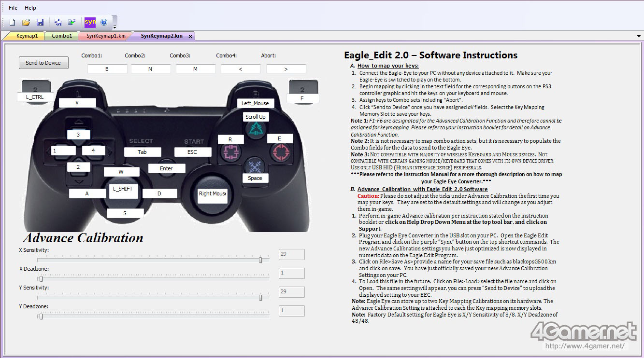Click the Combo1 key field containing B

(x=107, y=69)
